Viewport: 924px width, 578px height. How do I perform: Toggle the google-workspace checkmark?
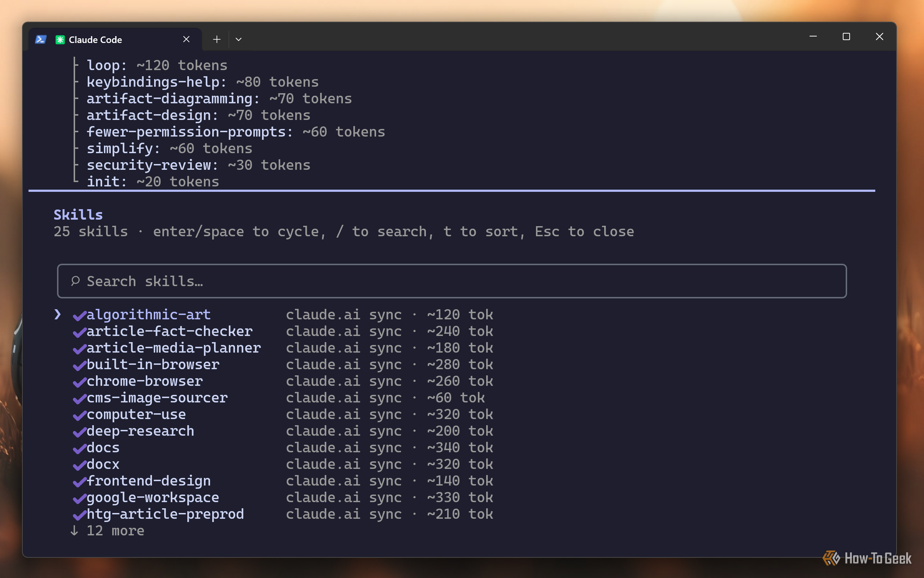[79, 499]
